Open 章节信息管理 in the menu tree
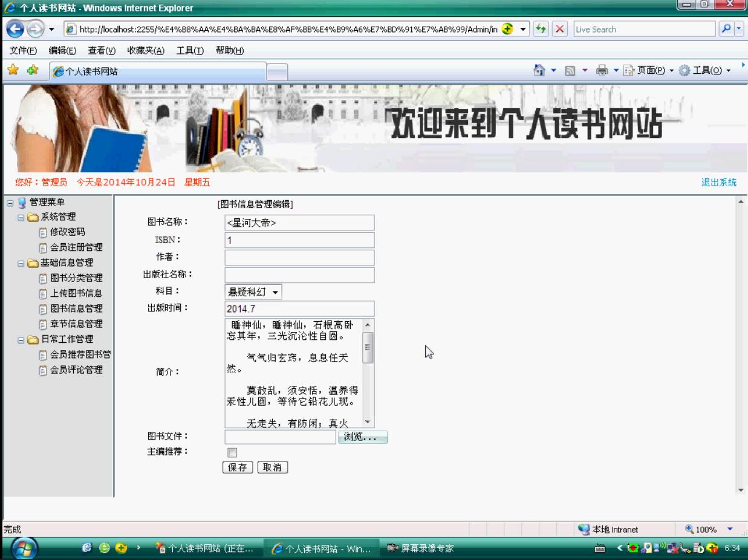The image size is (748, 560). click(76, 324)
